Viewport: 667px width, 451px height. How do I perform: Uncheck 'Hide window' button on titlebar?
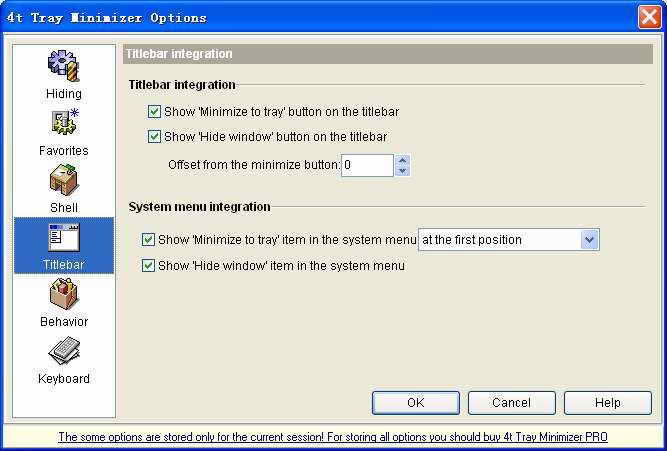[154, 137]
